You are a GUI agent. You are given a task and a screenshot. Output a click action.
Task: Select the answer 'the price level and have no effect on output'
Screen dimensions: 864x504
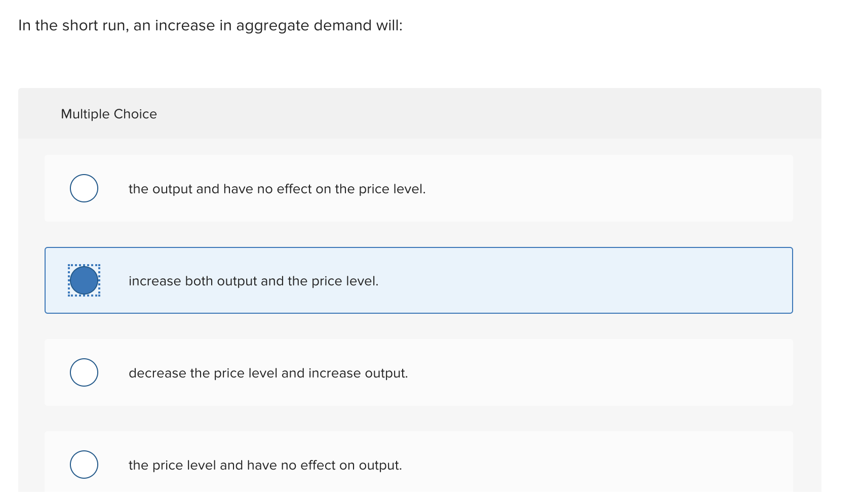[x=265, y=465]
